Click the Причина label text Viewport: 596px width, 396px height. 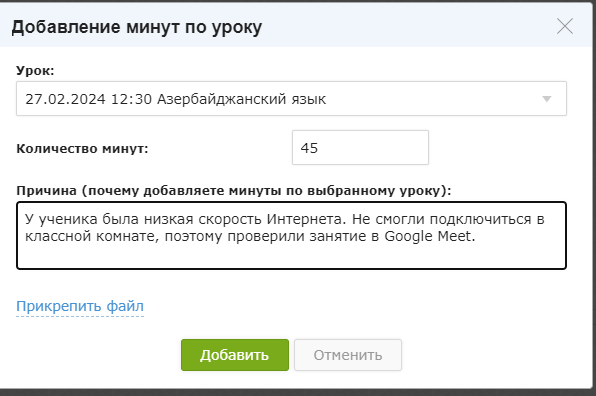(x=233, y=190)
